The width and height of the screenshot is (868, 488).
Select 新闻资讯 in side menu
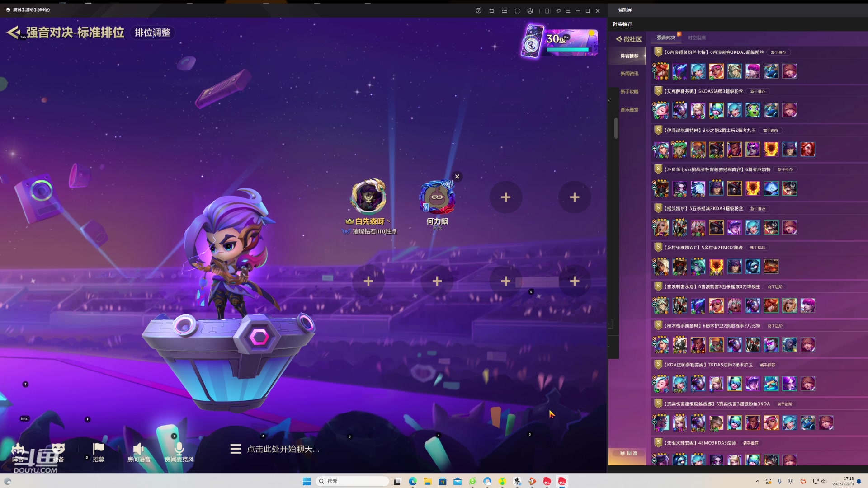[x=629, y=74]
